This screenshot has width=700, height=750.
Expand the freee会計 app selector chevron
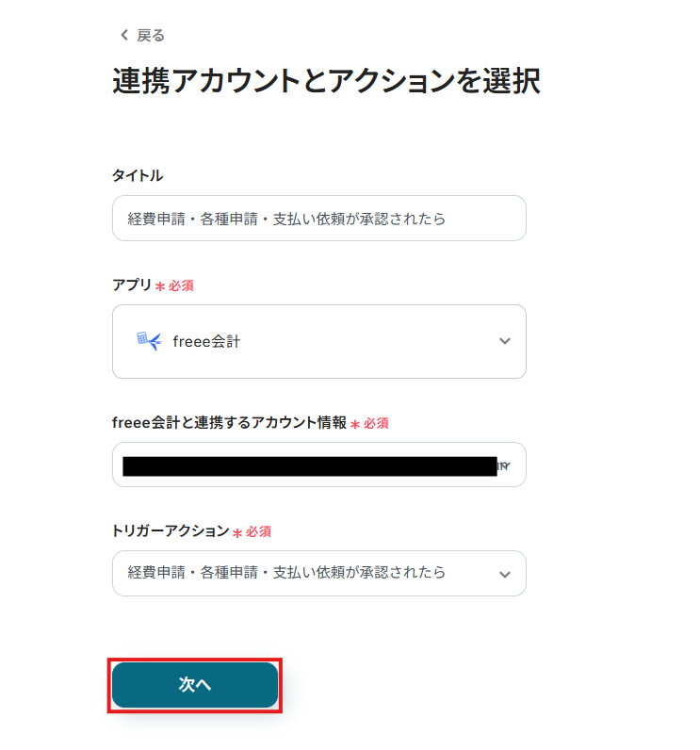[505, 341]
